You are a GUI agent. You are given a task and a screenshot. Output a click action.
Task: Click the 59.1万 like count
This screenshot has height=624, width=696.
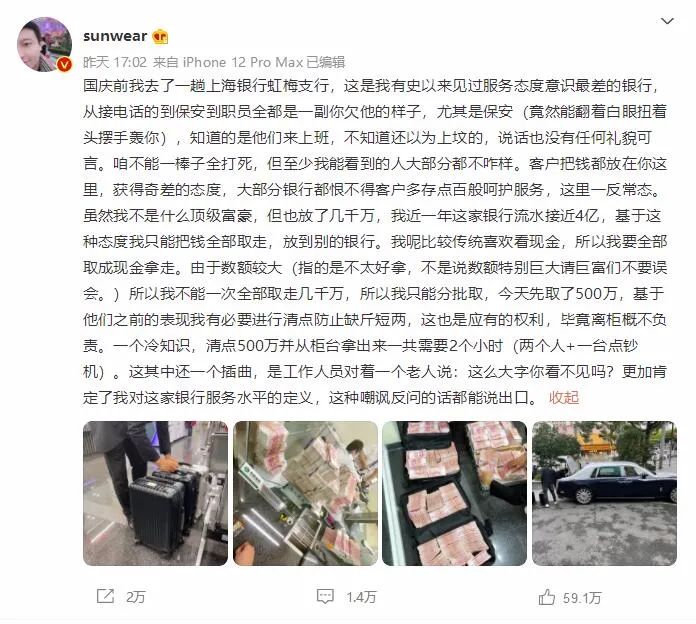(582, 598)
